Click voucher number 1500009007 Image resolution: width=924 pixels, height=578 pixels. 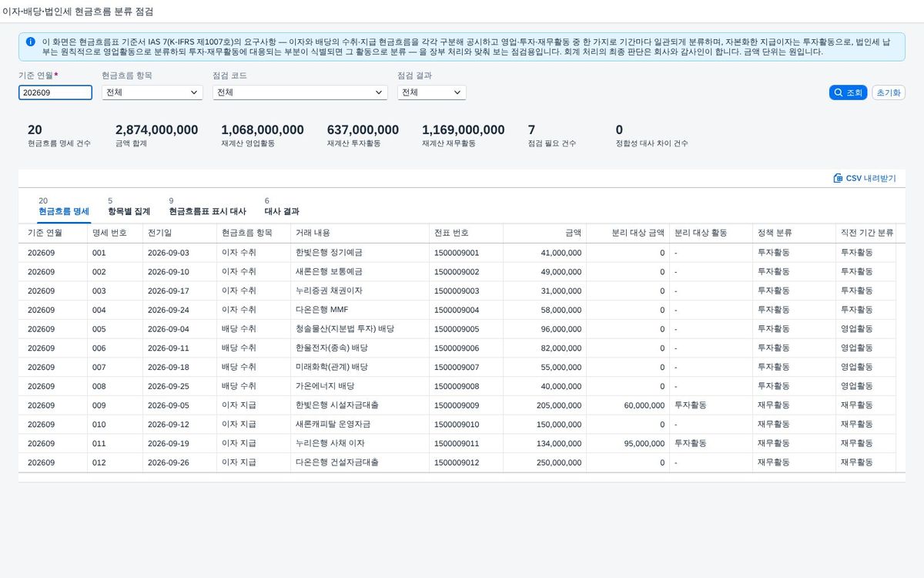(x=457, y=368)
